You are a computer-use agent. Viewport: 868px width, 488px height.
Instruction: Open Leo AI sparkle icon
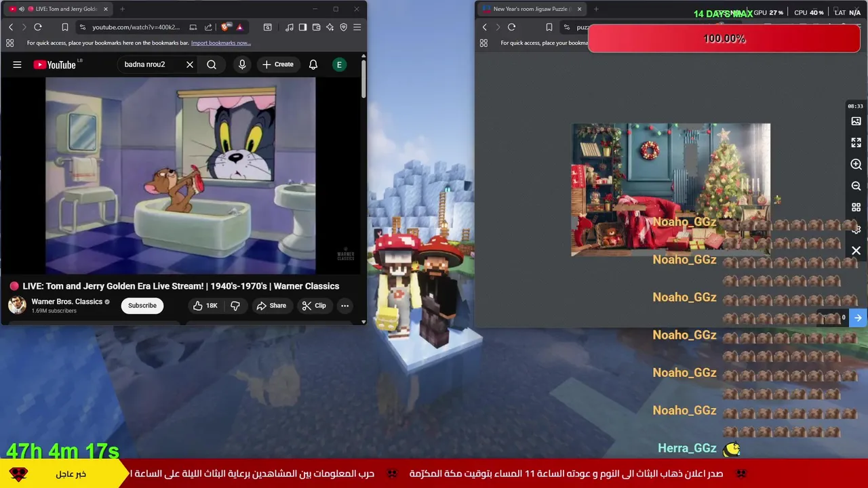click(330, 27)
